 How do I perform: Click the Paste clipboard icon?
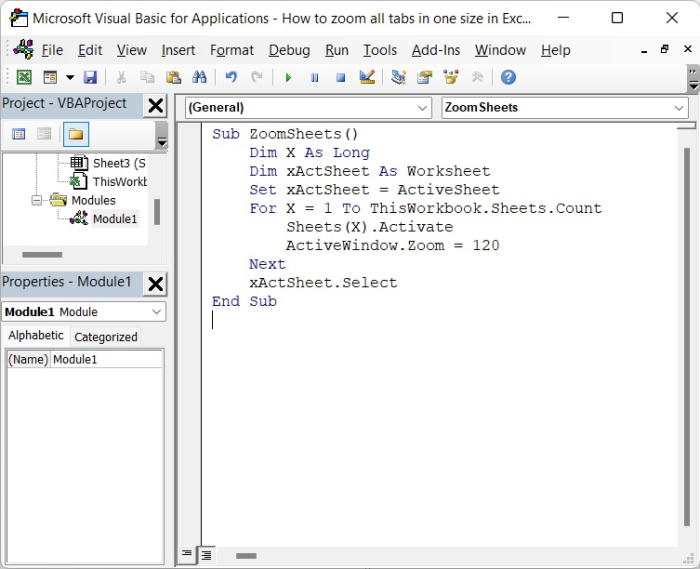(173, 78)
